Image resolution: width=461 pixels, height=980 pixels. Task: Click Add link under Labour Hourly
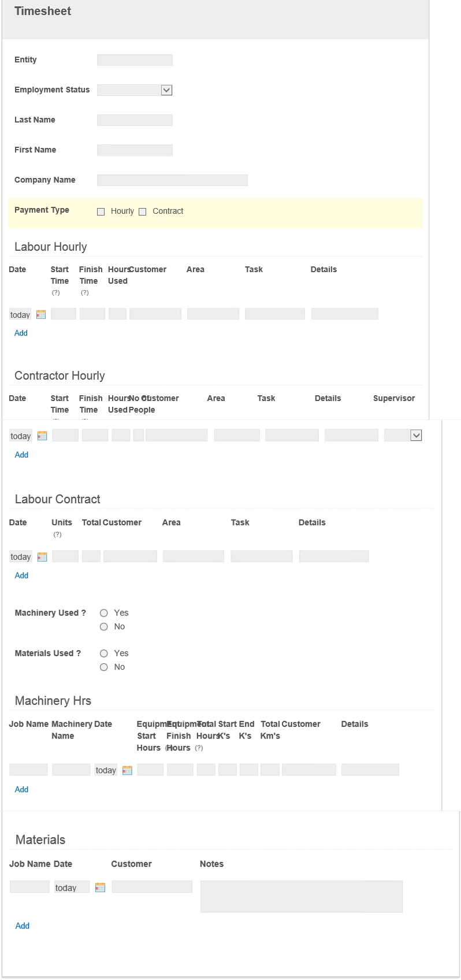click(x=21, y=333)
